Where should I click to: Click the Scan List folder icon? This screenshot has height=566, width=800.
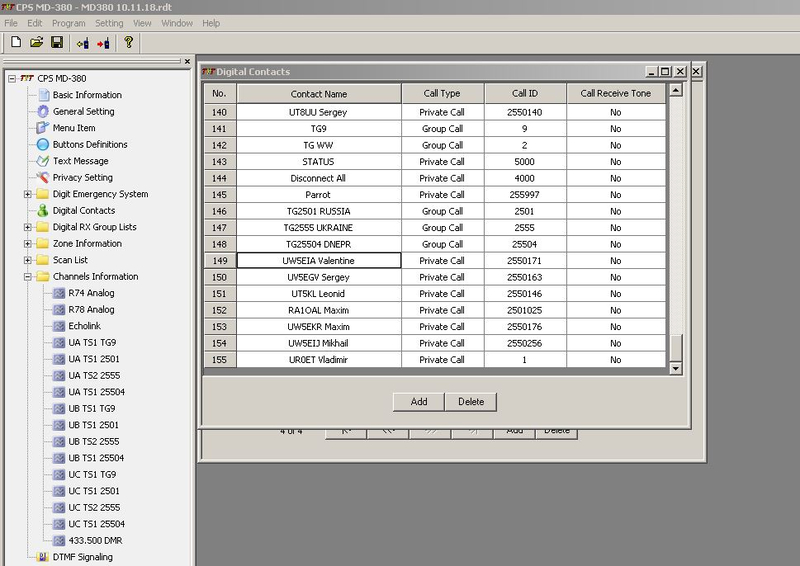coord(43,260)
